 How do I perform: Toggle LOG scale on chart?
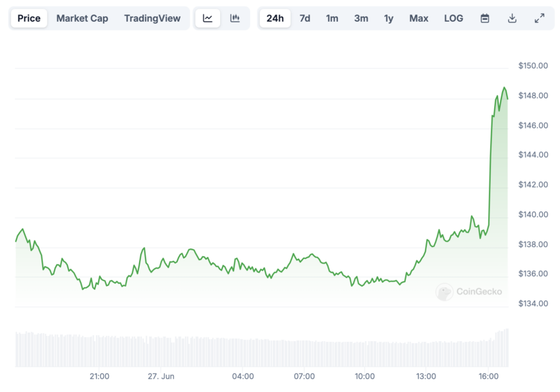(x=453, y=18)
